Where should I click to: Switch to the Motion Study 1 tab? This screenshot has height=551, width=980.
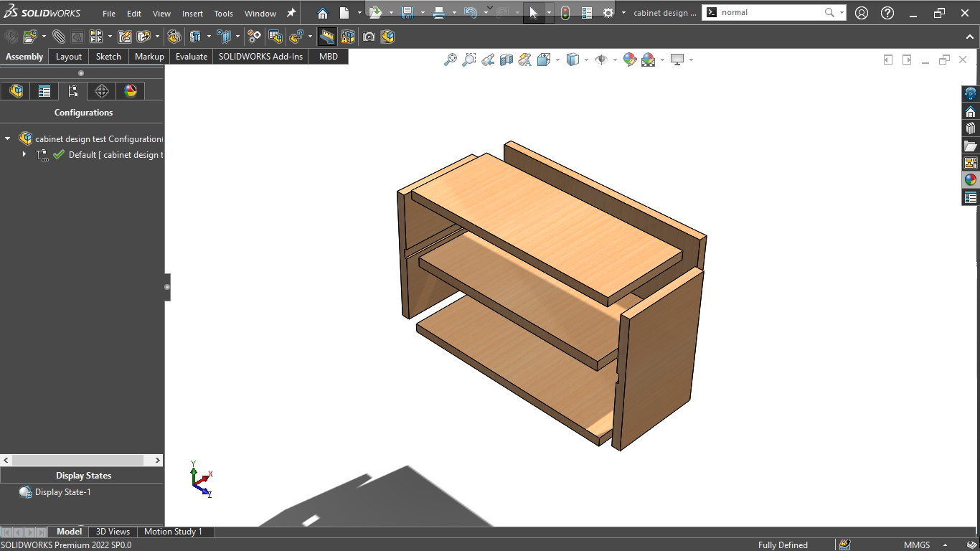click(x=174, y=532)
